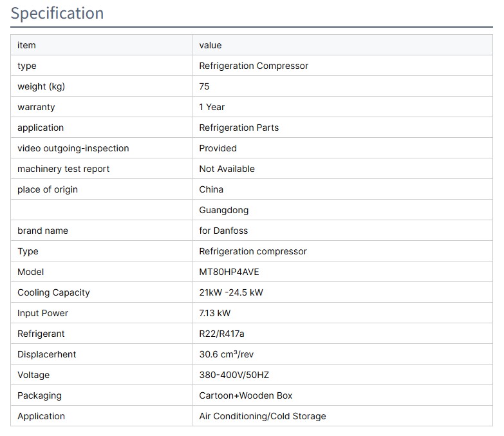The height and width of the screenshot is (436, 504).
Task: Select the 'place of origin' label
Action: pyautogui.click(x=48, y=189)
